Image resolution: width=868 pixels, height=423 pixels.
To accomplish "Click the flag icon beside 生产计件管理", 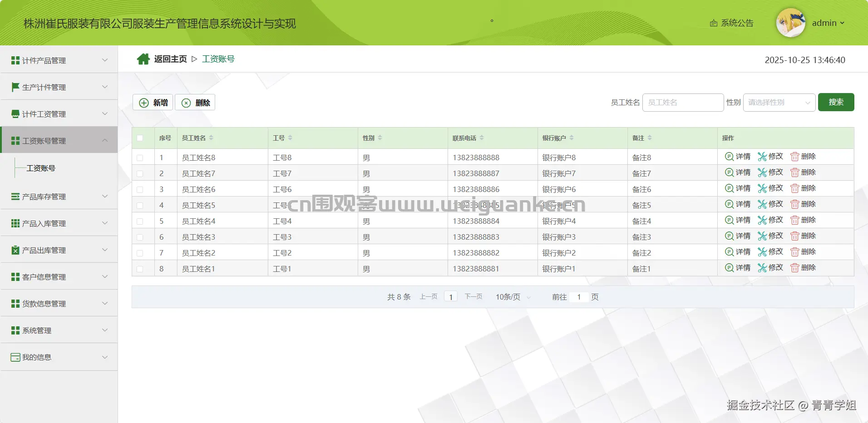I will coord(15,87).
